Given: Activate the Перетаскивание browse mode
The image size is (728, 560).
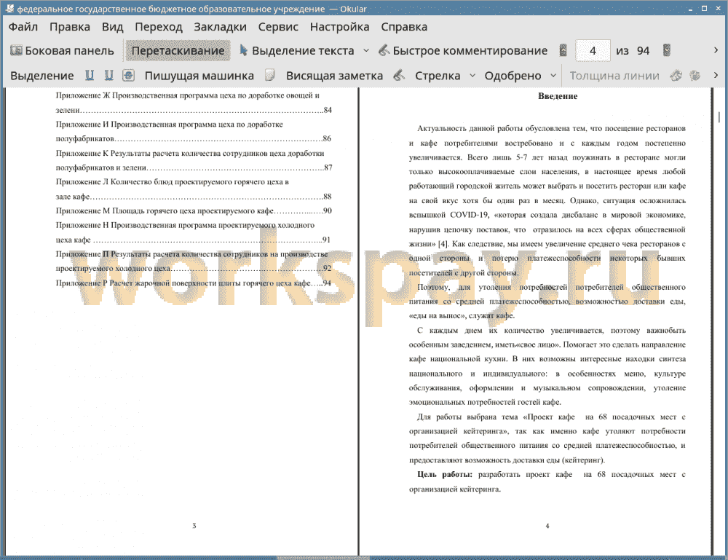Looking at the screenshot, I should coord(178,51).
